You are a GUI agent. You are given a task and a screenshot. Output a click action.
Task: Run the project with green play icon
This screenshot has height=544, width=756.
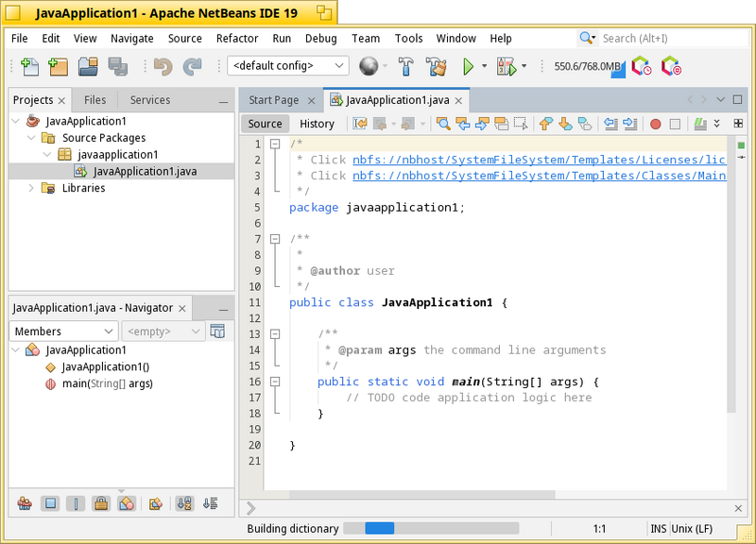468,66
